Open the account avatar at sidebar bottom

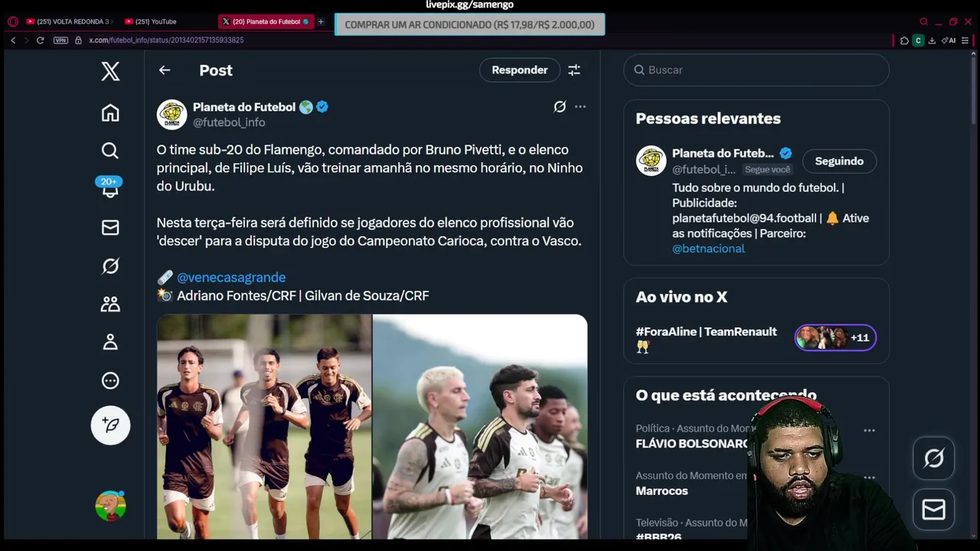click(x=110, y=506)
